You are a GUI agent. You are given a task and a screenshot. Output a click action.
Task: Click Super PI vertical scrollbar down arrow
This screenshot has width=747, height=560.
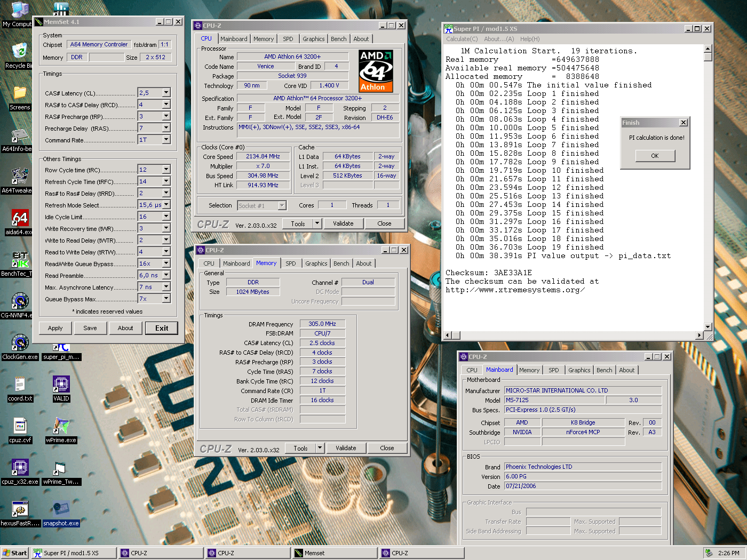point(708,327)
